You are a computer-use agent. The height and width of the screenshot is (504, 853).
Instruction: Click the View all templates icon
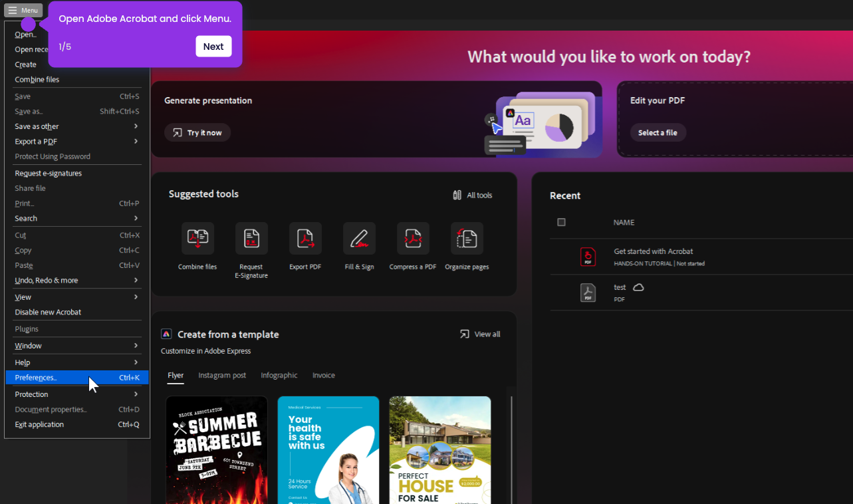tap(464, 334)
